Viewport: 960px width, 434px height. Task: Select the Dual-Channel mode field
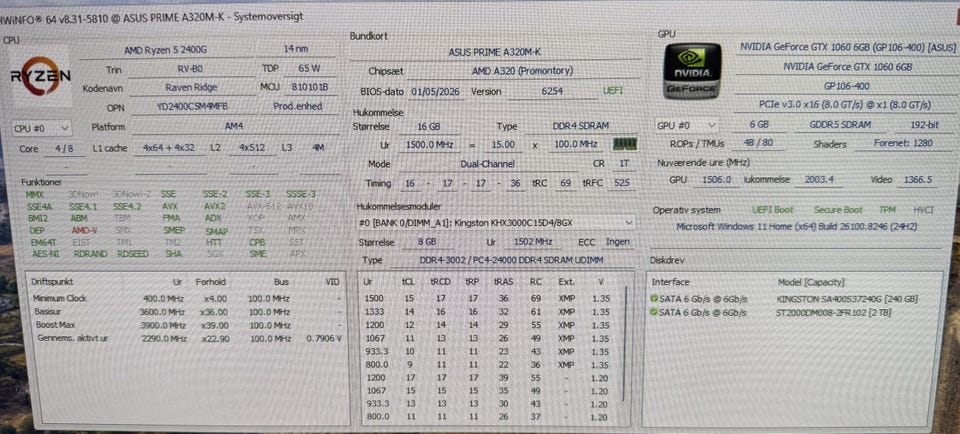tap(487, 164)
